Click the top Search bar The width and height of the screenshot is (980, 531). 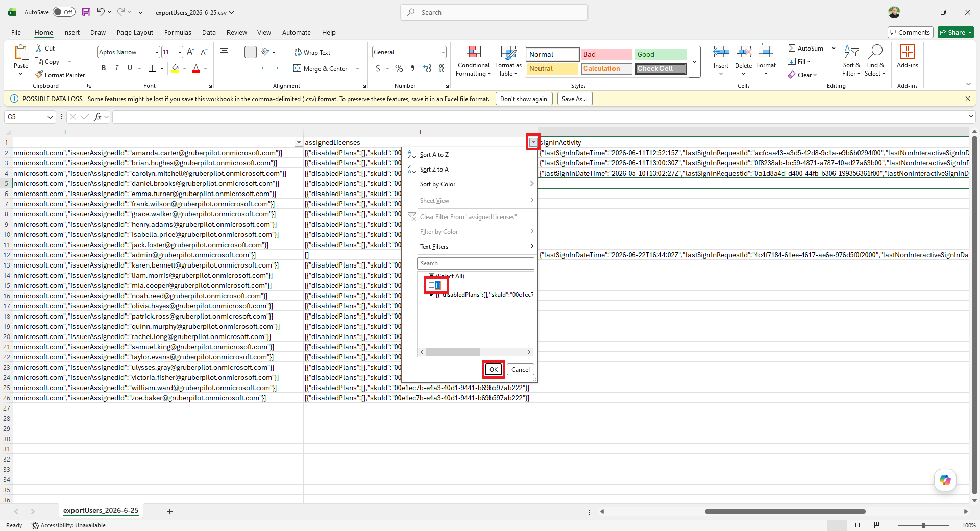coord(494,12)
